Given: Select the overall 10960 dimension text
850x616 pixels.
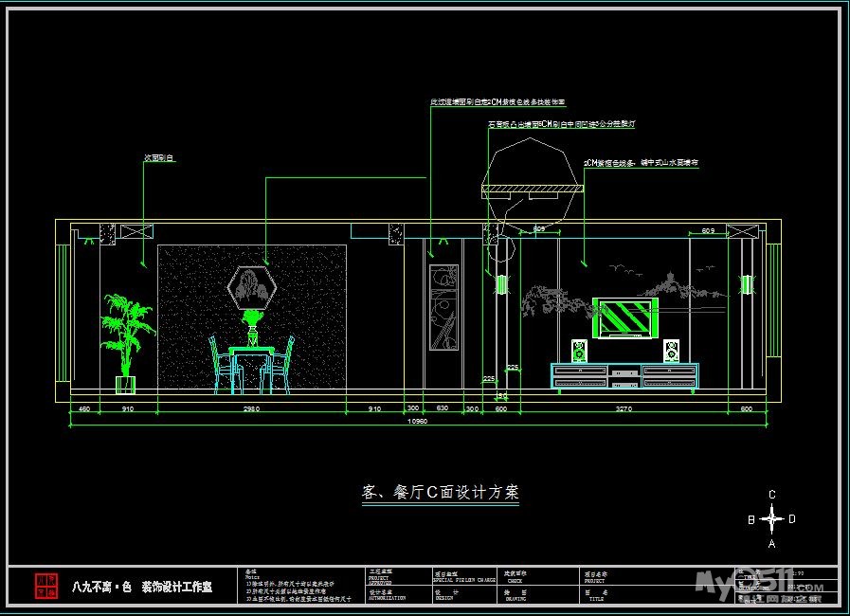Looking at the screenshot, I should coord(418,423).
